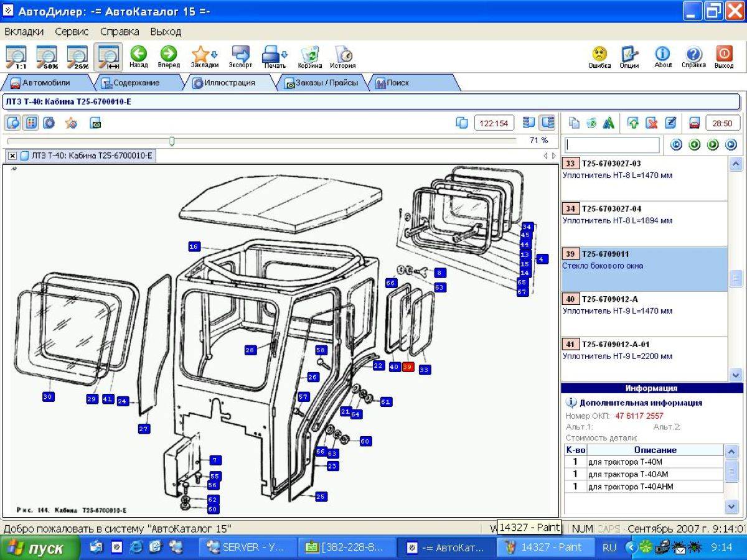Select part 41 T25-6709012-A-01 row

coord(644,359)
